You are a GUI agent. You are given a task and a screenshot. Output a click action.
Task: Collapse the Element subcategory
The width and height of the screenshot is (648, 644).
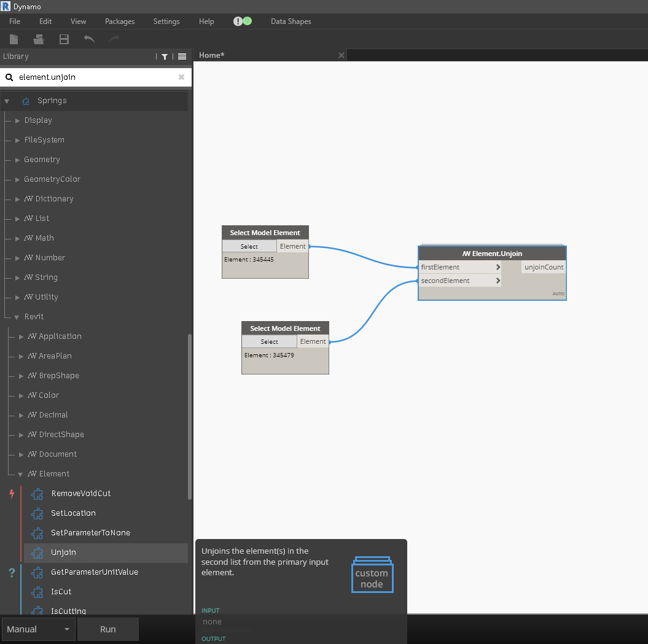[20, 474]
